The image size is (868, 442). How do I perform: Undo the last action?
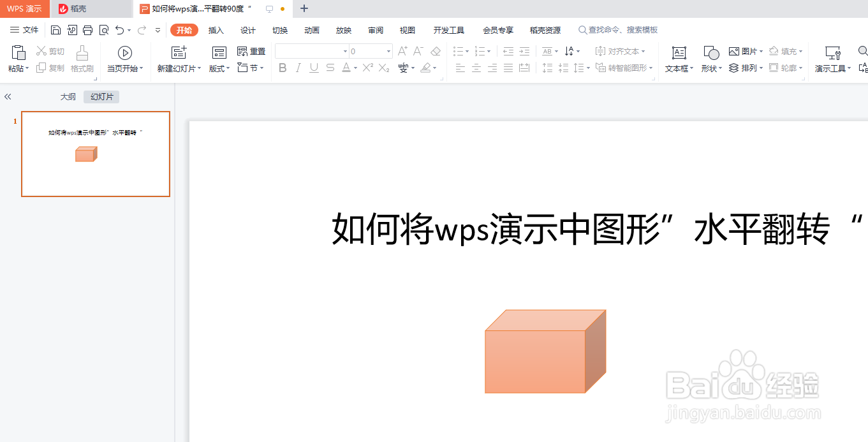click(x=120, y=30)
